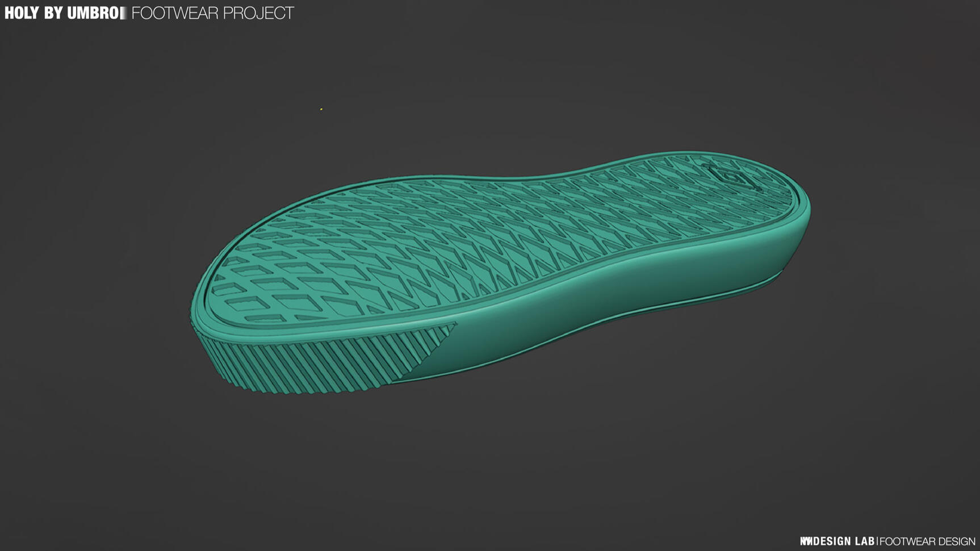Select the ribbed toe bumper texture

[318, 364]
